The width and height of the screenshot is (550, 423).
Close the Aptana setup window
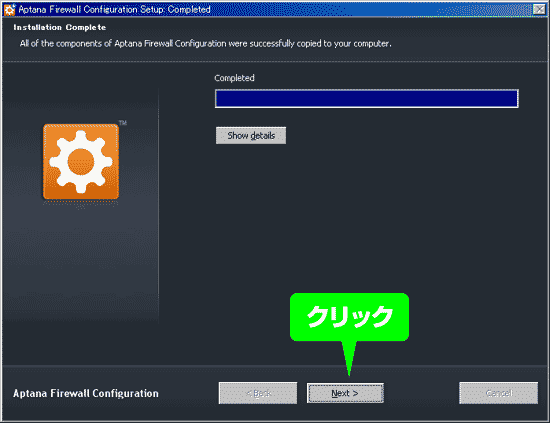click(x=539, y=9)
